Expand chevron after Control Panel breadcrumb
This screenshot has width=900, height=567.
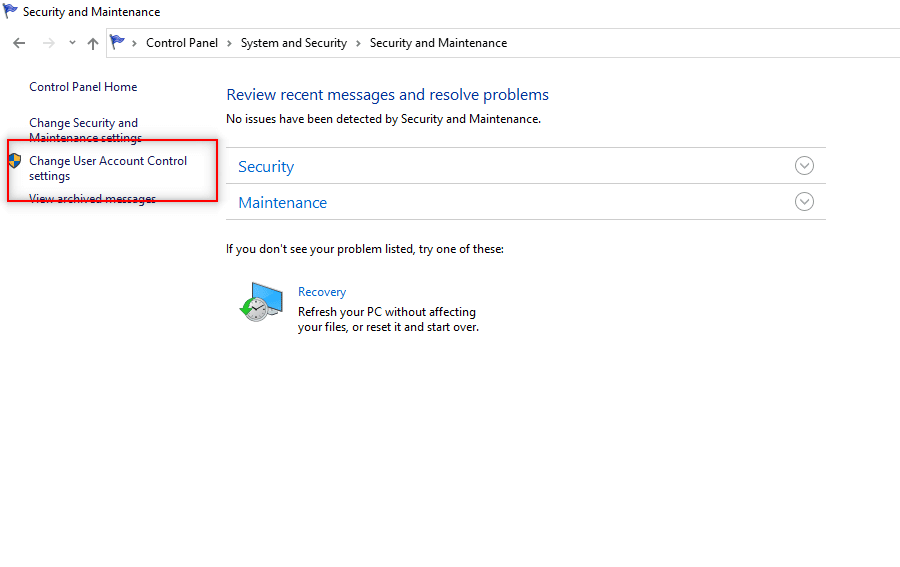click(x=229, y=44)
